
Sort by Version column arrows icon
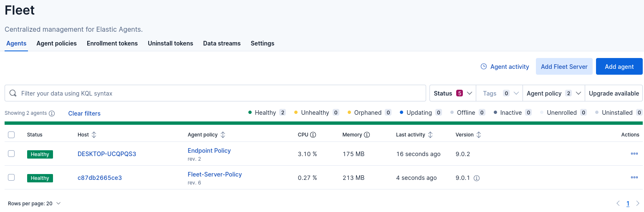point(479,135)
